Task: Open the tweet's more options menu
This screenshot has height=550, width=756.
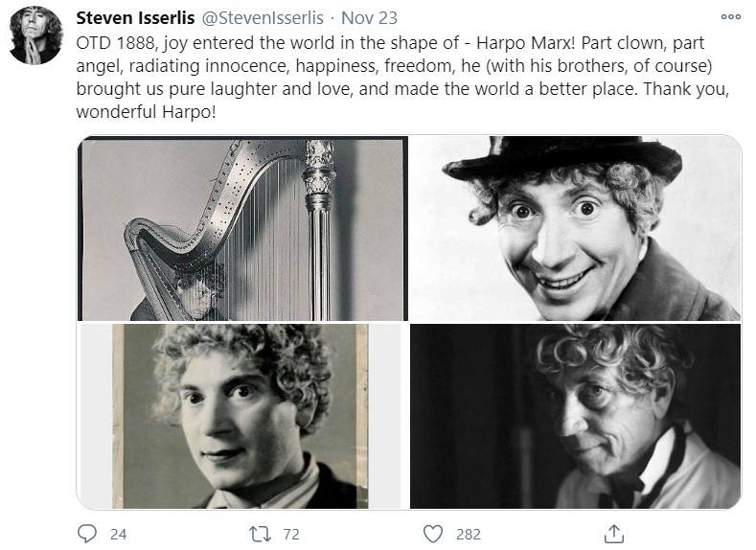Action: (731, 17)
